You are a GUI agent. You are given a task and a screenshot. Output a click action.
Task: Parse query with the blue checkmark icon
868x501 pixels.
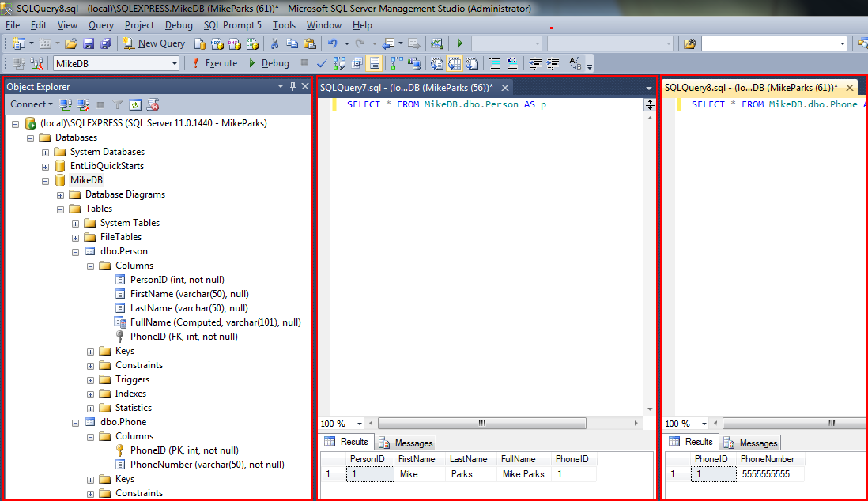[321, 63]
